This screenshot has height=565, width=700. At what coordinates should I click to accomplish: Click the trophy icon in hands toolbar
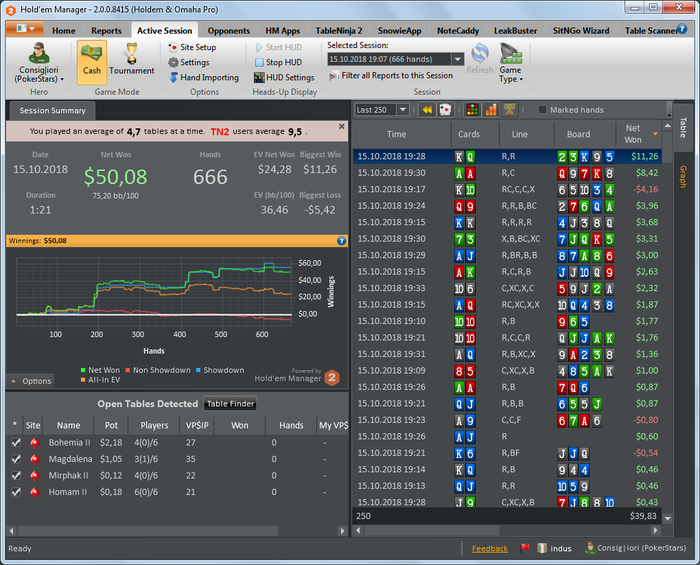click(509, 109)
